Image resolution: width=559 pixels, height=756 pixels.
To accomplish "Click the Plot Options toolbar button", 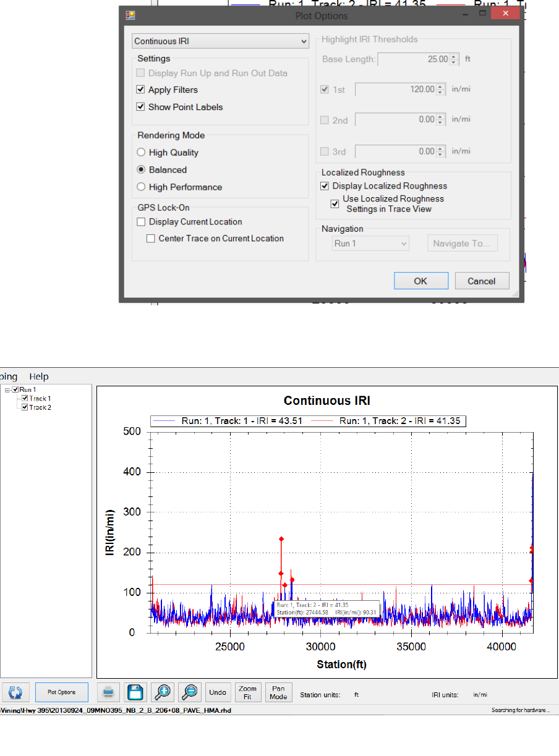I will click(61, 692).
